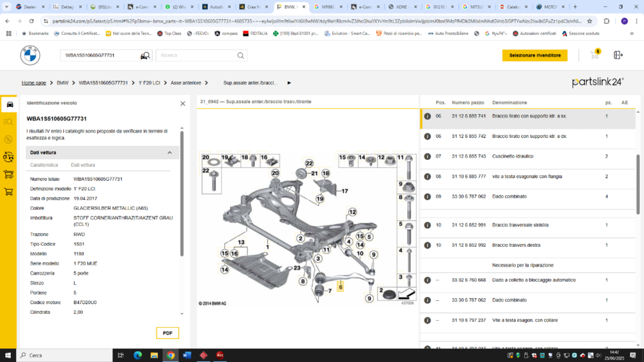The image size is (644, 362).
Task: Open Microsoft Word from the taskbar
Action: (187, 355)
